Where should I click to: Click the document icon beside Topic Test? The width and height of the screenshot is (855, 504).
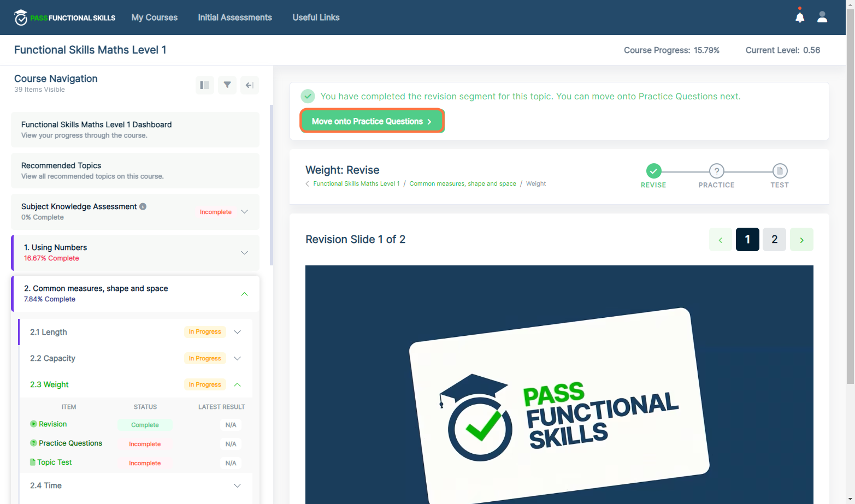[x=33, y=462]
